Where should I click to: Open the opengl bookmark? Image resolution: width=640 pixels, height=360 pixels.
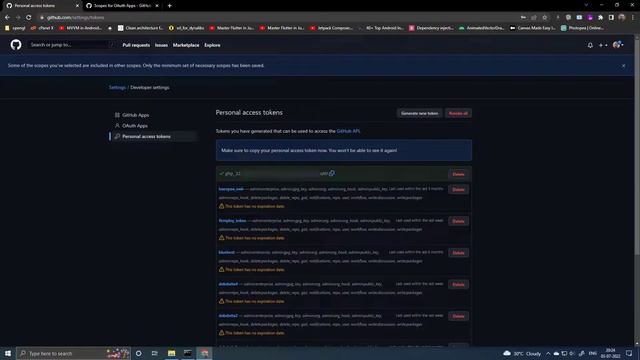click(15, 28)
